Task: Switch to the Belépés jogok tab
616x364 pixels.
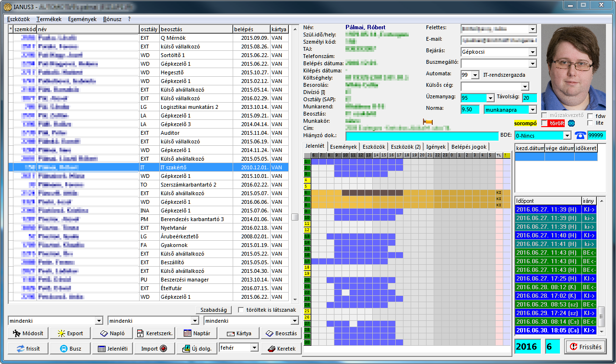Action: 469,147
